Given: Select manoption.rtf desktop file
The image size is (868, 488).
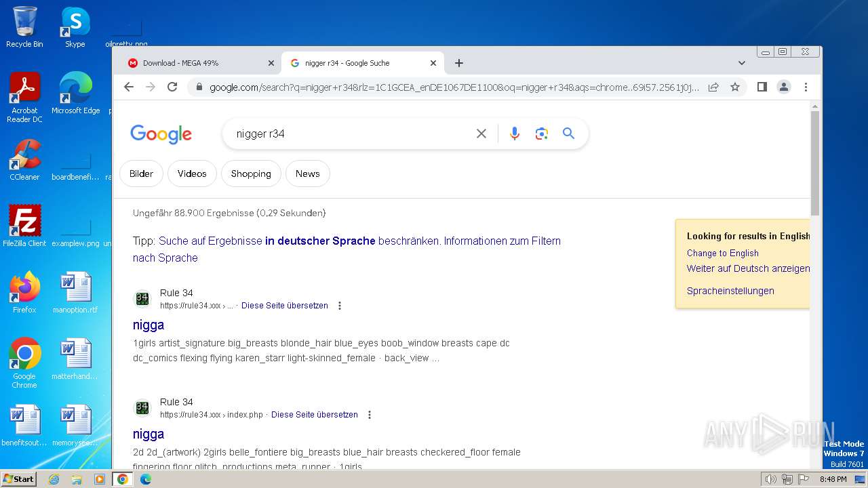Looking at the screenshot, I should (x=75, y=292).
